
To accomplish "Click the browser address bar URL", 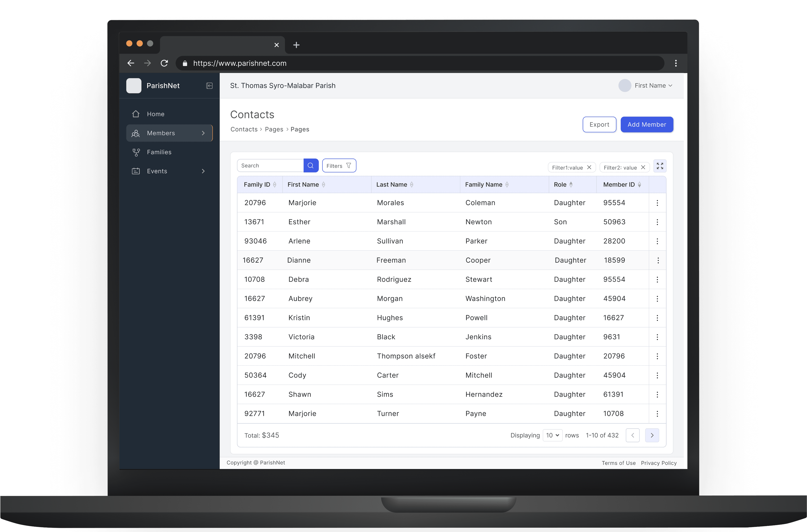I will pyautogui.click(x=240, y=63).
